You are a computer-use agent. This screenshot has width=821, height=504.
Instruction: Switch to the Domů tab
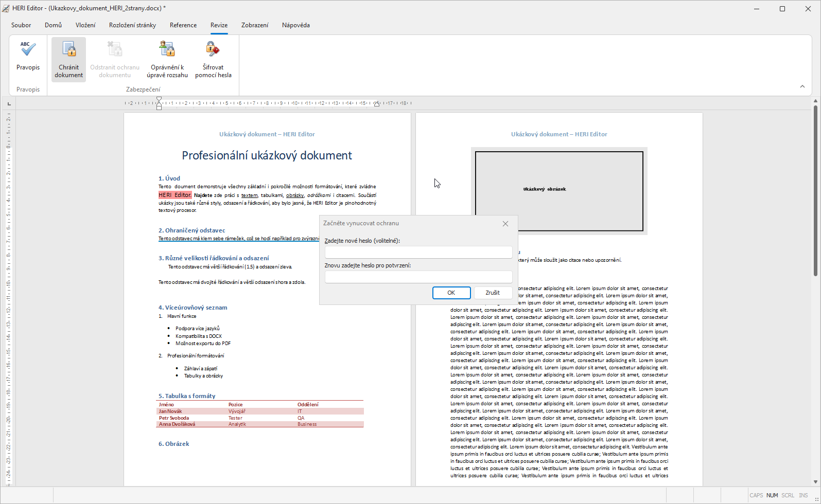coord(53,25)
